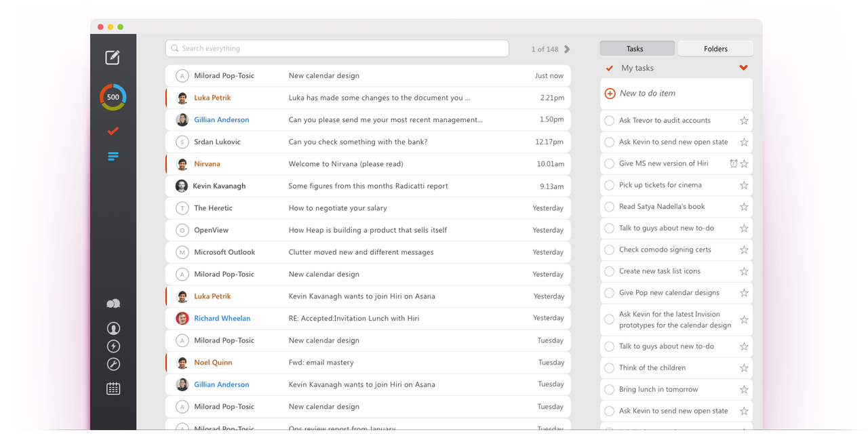Collapse the My tasks red chevron
Image resolution: width=868 pixels, height=440 pixels.
[744, 68]
